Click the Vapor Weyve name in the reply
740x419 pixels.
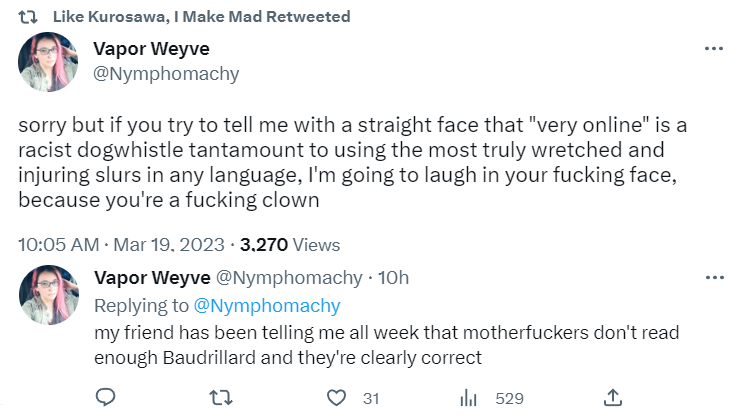[x=151, y=278]
